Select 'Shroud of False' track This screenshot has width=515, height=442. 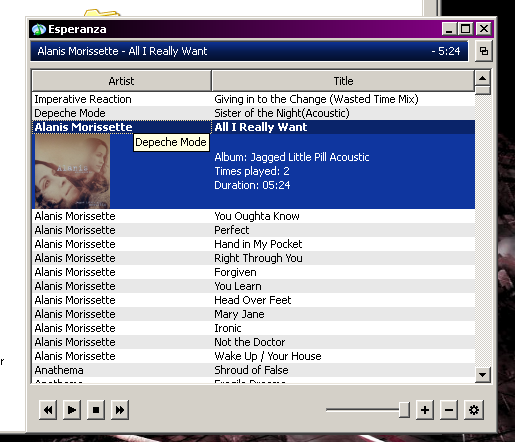click(251, 370)
